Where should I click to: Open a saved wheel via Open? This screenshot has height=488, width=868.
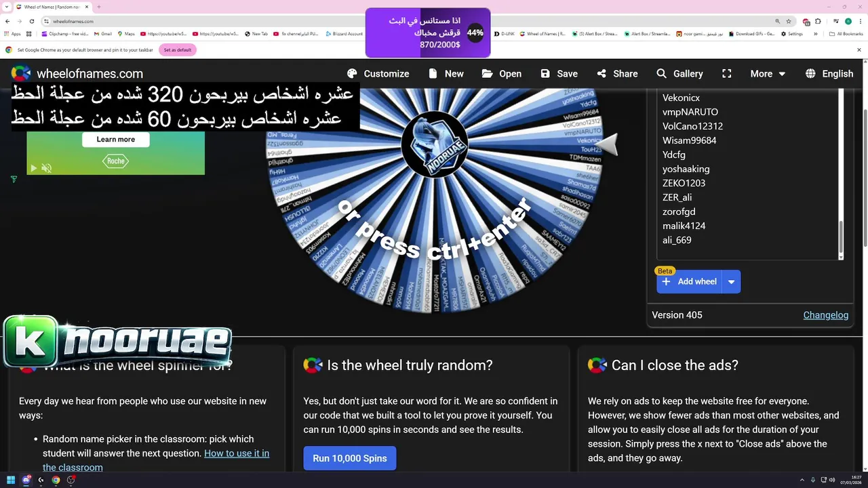tap(502, 74)
